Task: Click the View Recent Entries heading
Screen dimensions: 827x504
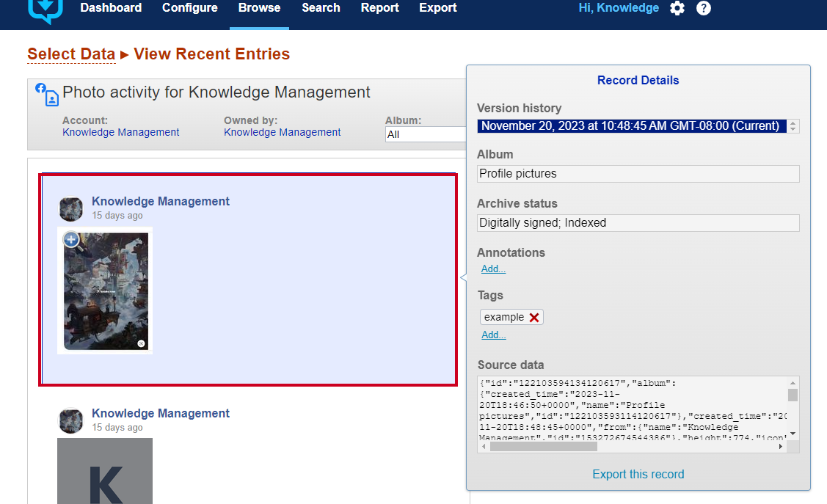Action: 211,54
